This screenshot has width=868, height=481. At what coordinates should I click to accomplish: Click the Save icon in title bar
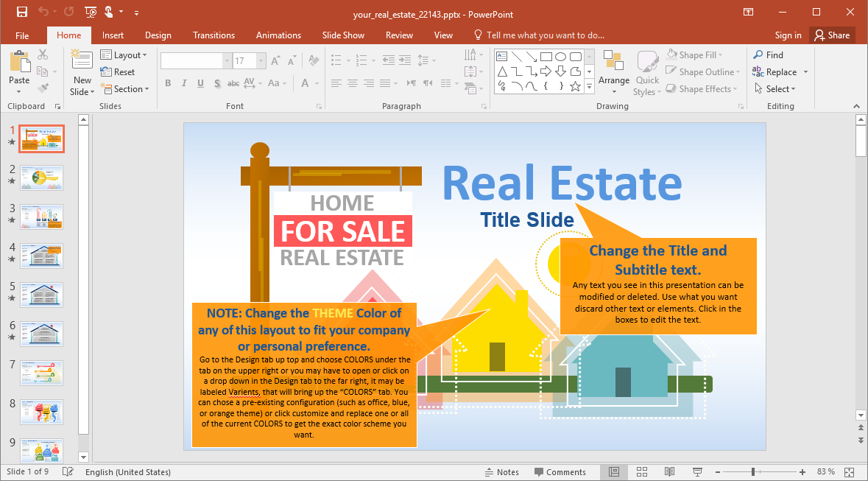click(21, 12)
